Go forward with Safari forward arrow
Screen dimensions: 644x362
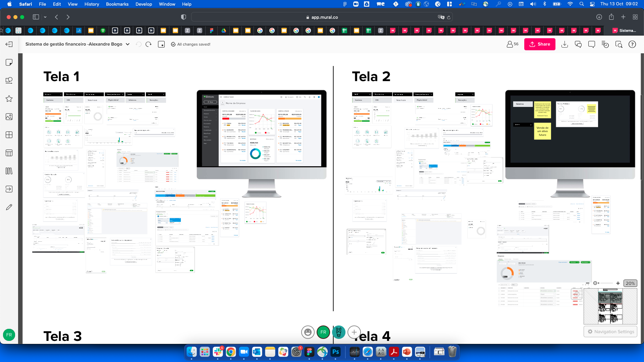68,17
